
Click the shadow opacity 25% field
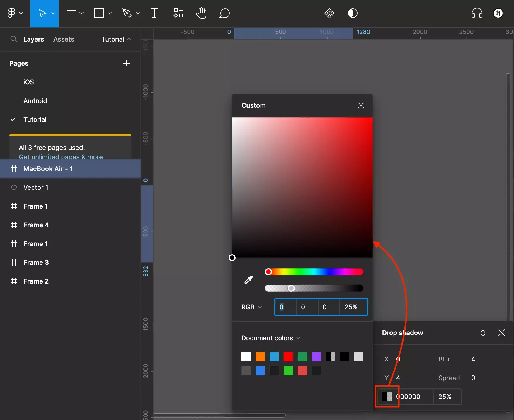click(447, 397)
